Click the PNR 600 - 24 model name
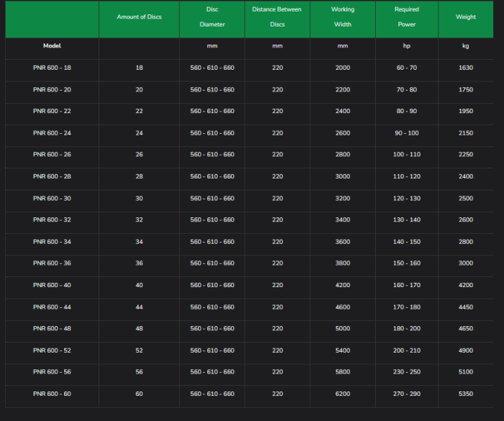Viewport: 504px width, 421px height. pyautogui.click(x=52, y=133)
